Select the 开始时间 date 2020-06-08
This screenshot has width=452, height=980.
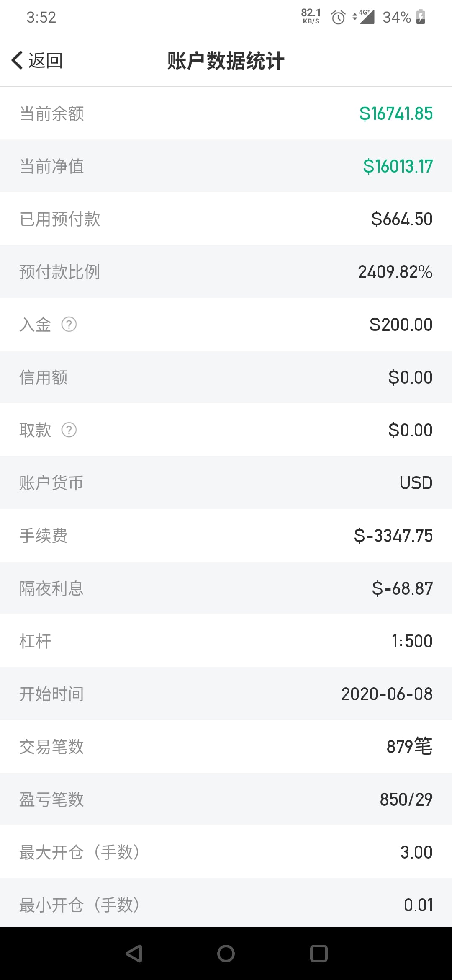pos(387,694)
